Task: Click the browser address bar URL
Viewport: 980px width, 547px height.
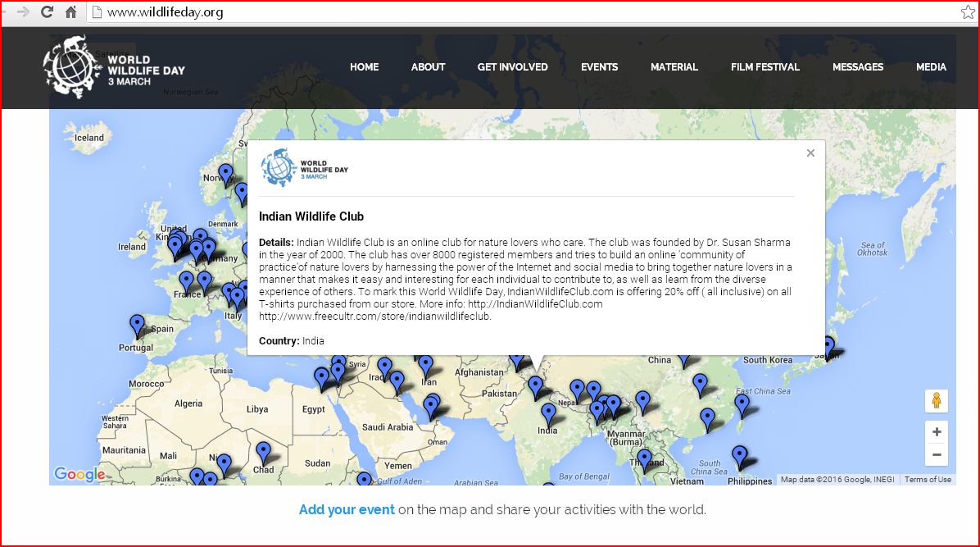Action: pyautogui.click(x=165, y=12)
